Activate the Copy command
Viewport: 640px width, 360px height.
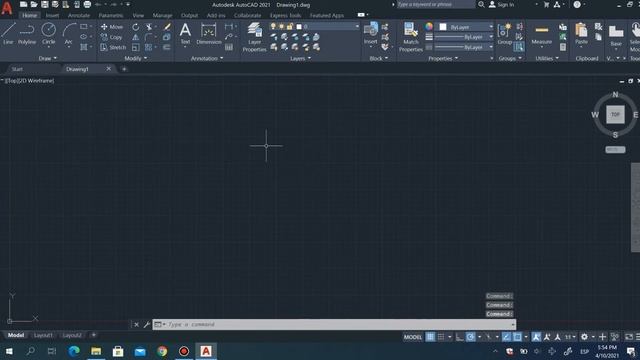(111, 37)
